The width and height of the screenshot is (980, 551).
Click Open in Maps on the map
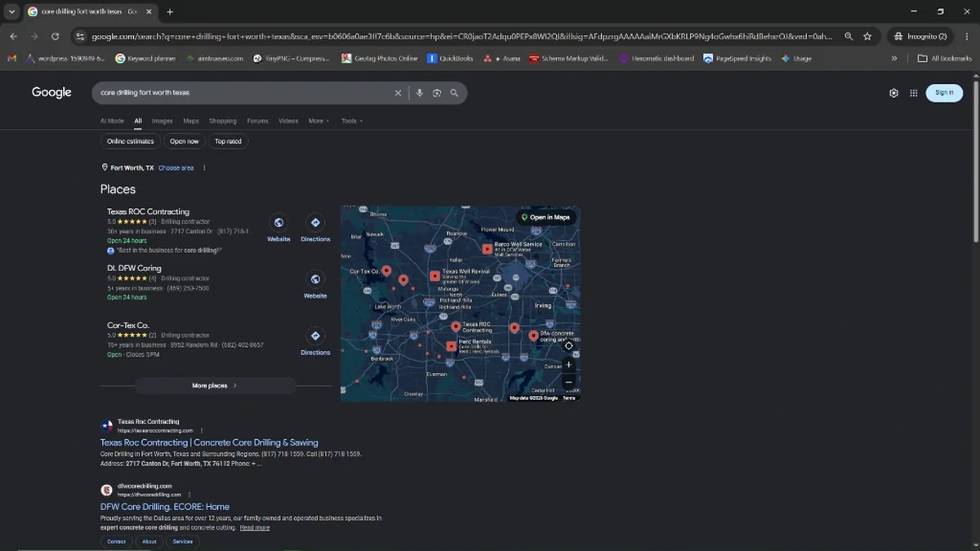[546, 217]
